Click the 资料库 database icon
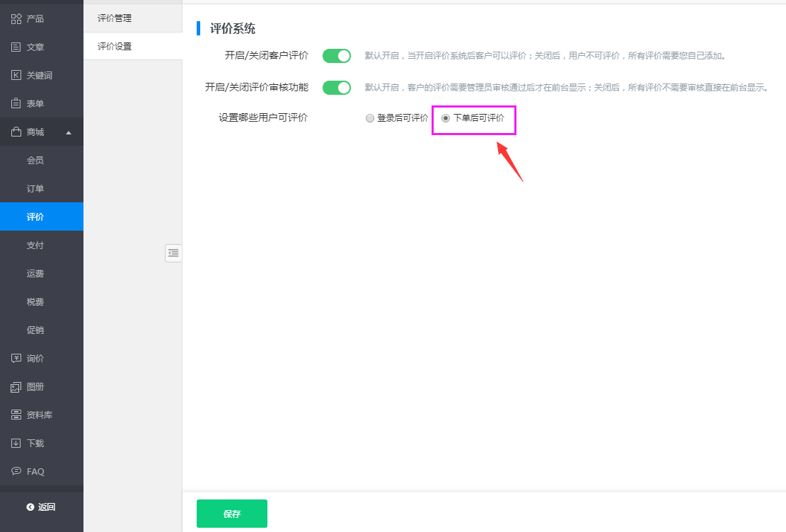Screen dimensions: 786x532 pyautogui.click(x=16, y=415)
